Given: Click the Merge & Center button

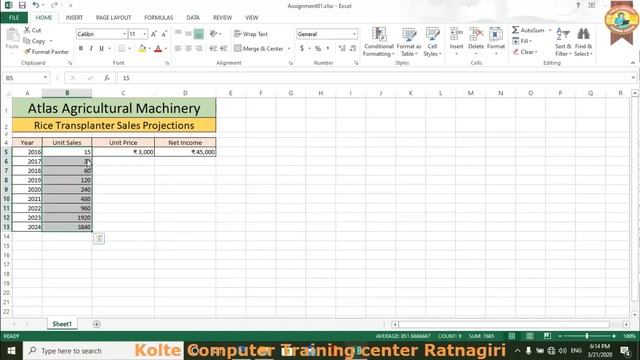Looking at the screenshot, I should [259, 49].
